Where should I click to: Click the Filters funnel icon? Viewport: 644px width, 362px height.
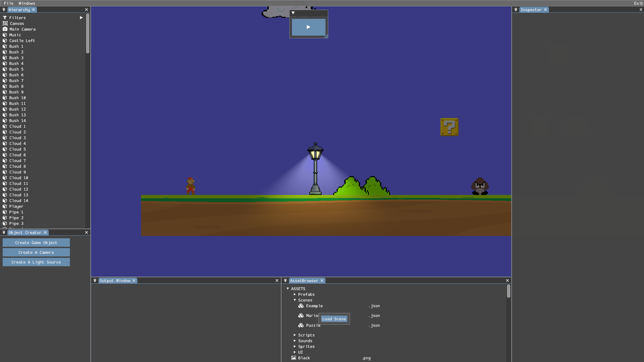click(5, 18)
